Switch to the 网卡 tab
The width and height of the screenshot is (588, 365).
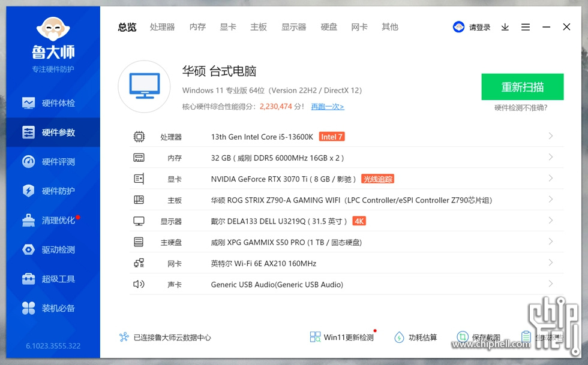(x=359, y=27)
